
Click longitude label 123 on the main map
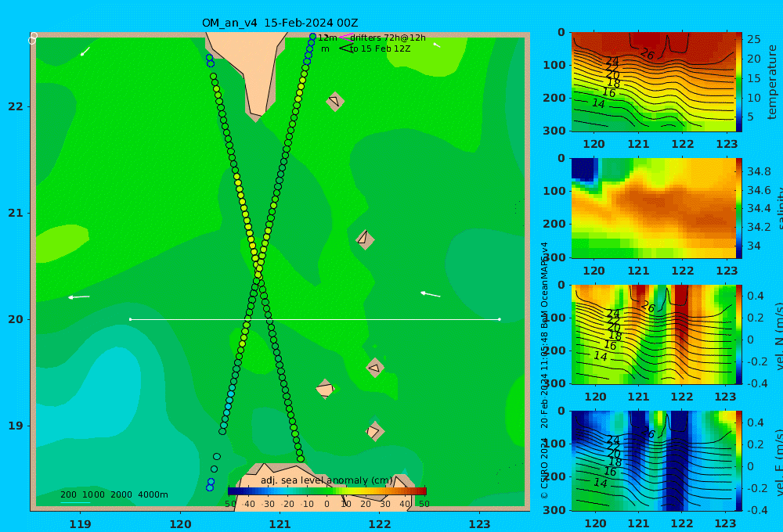(479, 524)
